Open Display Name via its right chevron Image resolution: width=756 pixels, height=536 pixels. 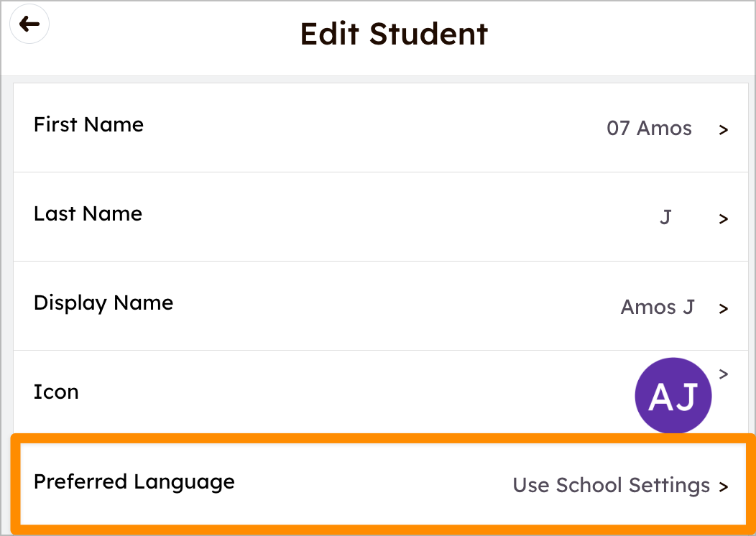[724, 308]
